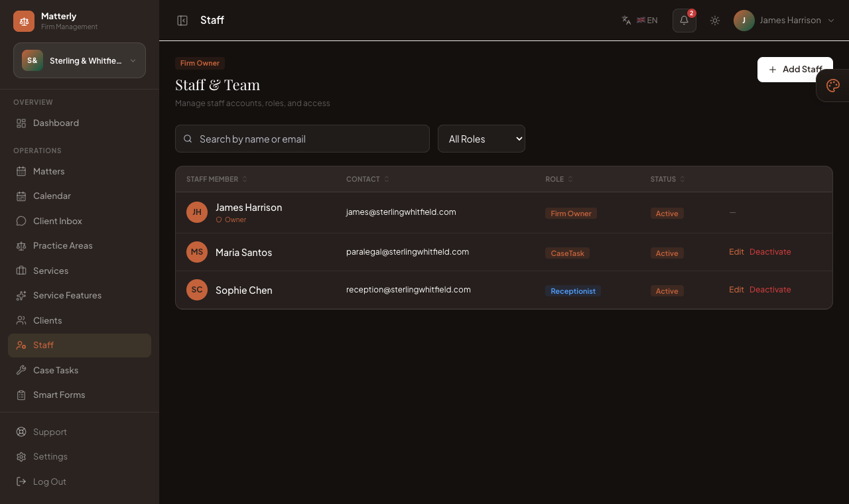Image resolution: width=849 pixels, height=504 pixels.
Task: Deactivate Maria Santos account
Action: 770,252
